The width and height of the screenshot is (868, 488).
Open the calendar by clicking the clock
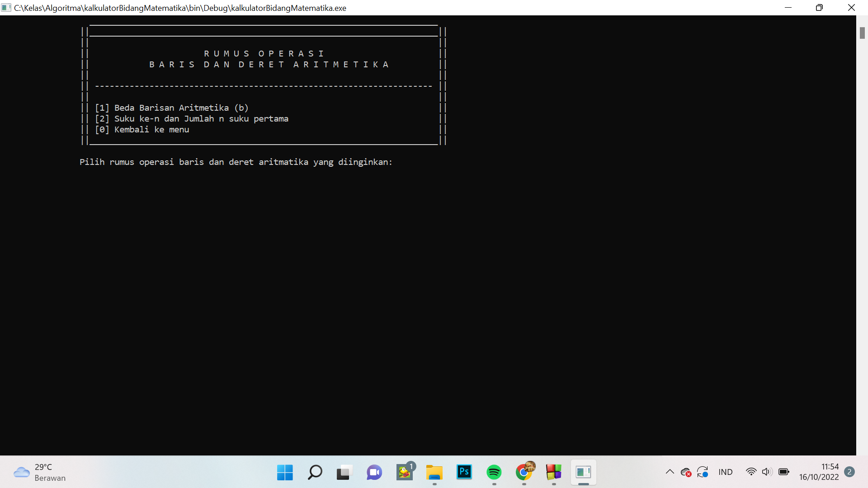(819, 472)
